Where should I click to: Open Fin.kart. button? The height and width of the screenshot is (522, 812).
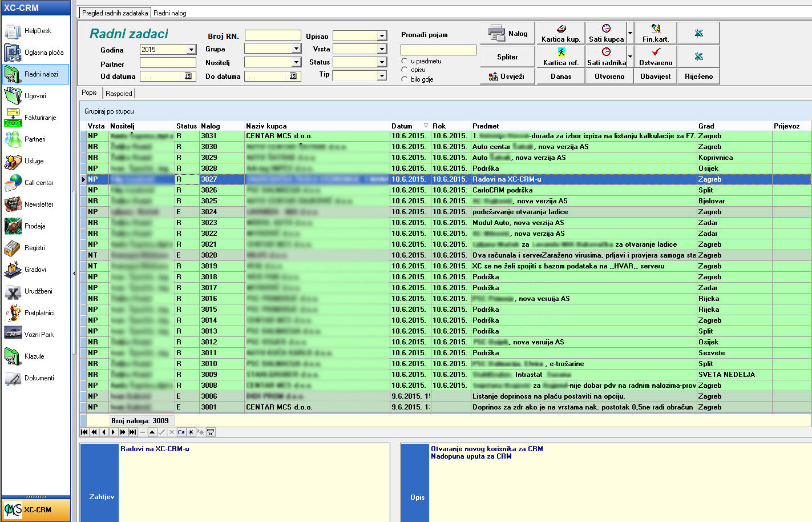[655, 33]
